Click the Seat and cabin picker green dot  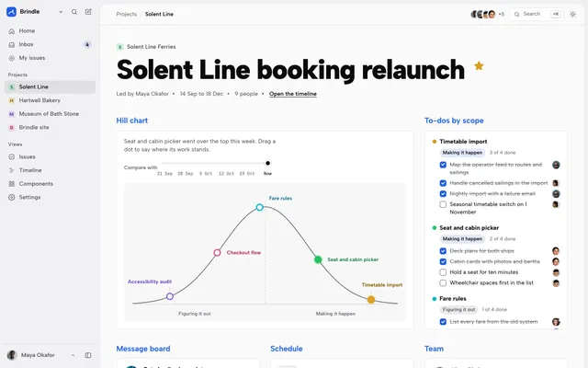pos(318,259)
